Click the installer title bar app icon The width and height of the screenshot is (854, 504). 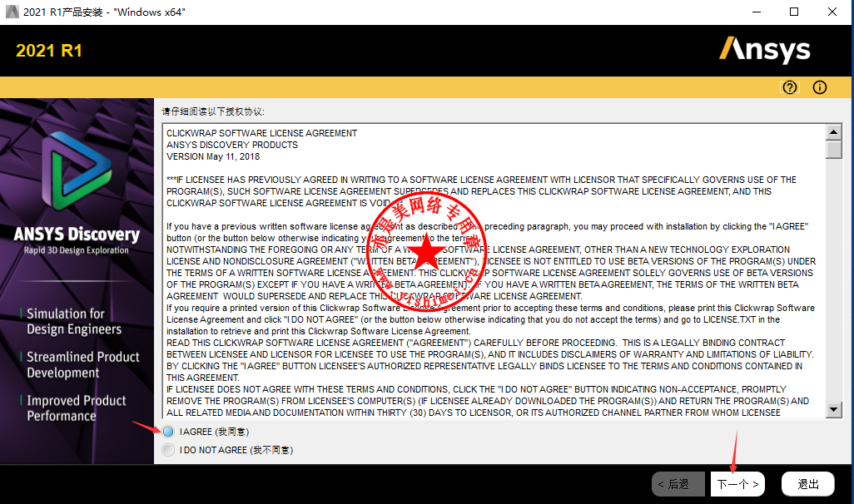pyautogui.click(x=12, y=12)
